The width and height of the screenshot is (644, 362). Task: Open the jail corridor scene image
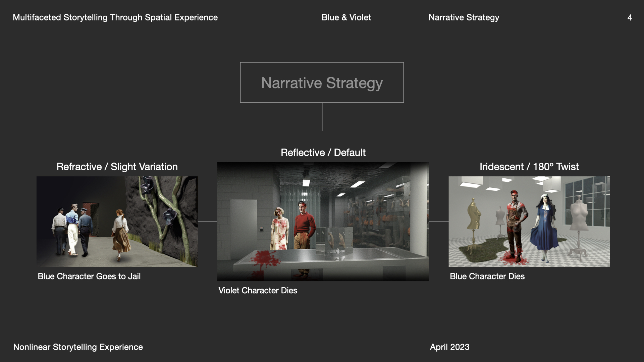(x=117, y=222)
